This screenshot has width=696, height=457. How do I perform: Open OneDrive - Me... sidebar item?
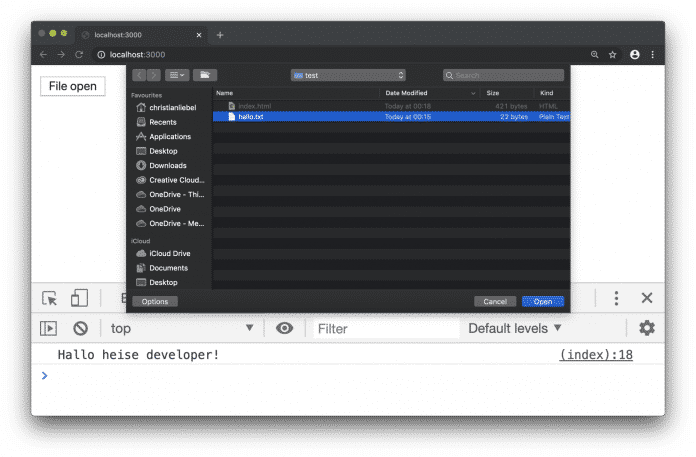[170, 224]
